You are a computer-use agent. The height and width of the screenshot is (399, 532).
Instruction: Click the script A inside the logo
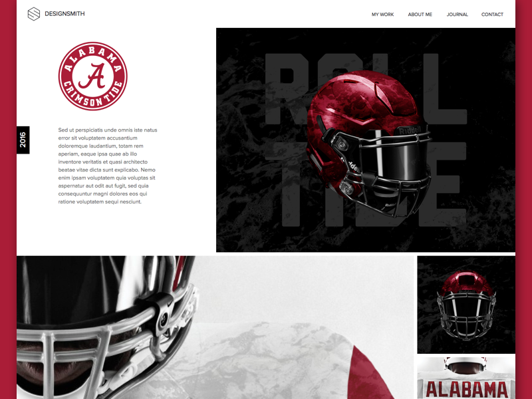tap(92, 76)
